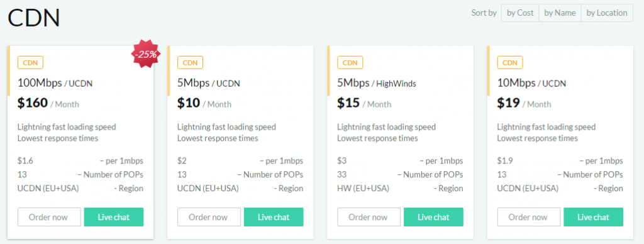Order the 5Mbps HighWinds plan
The height and width of the screenshot is (244, 644).
369,217
